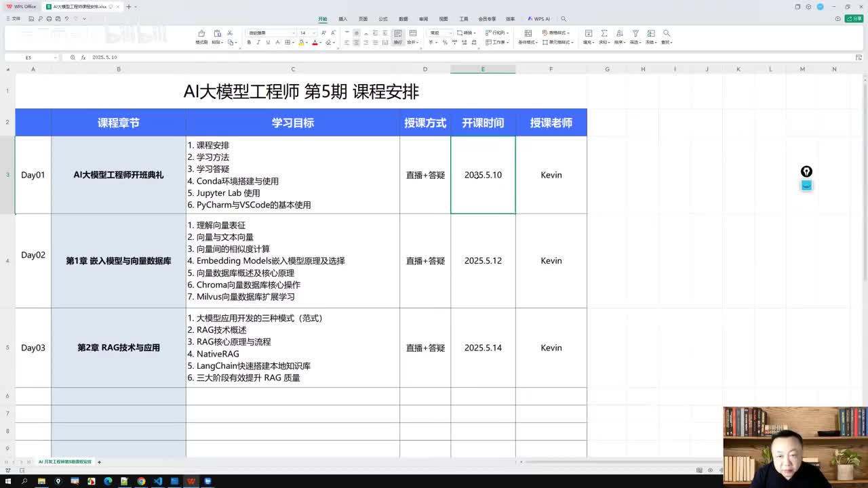Click the VS Code taskbar icon
The image size is (868, 488).
click(x=158, y=481)
